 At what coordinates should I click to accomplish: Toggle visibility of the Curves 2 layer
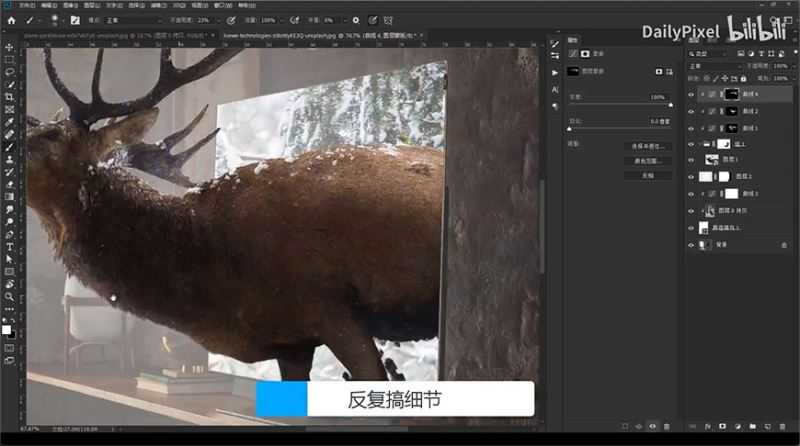tap(691, 111)
